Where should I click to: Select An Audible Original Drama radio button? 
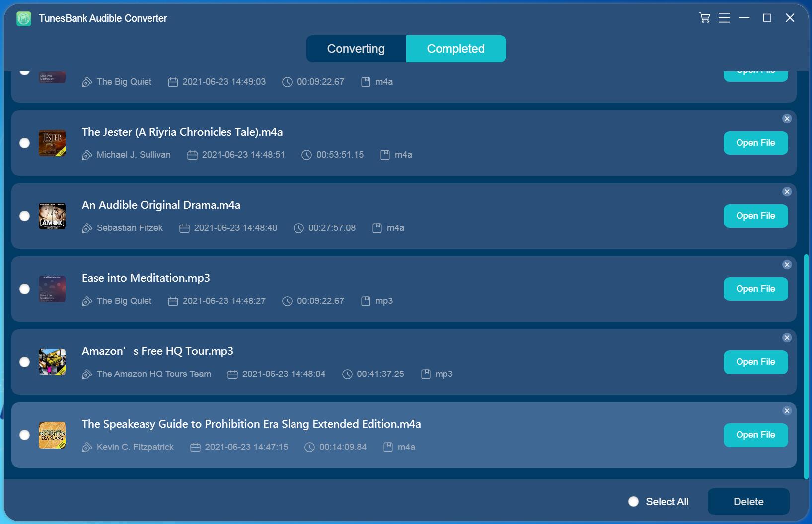tap(24, 216)
